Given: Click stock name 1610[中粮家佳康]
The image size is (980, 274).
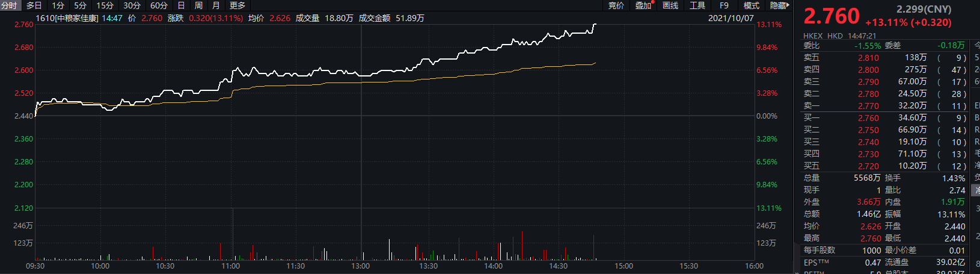Looking at the screenshot, I should [x=67, y=18].
